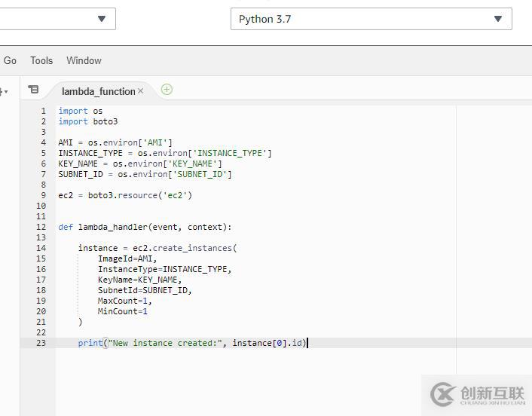Click the InstanceType=INSTANCE_TYPE, line
This screenshot has width=532, height=416.
164,269
